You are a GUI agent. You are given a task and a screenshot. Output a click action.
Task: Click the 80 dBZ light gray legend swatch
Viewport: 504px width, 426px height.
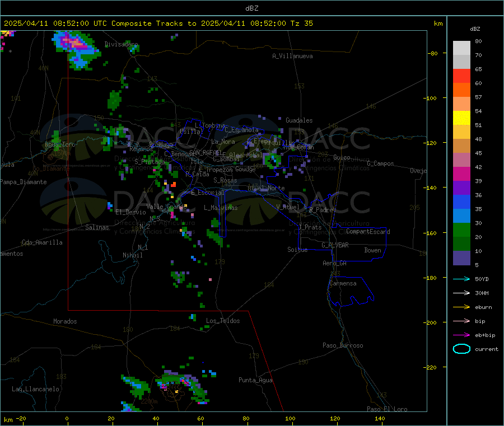[461, 48]
